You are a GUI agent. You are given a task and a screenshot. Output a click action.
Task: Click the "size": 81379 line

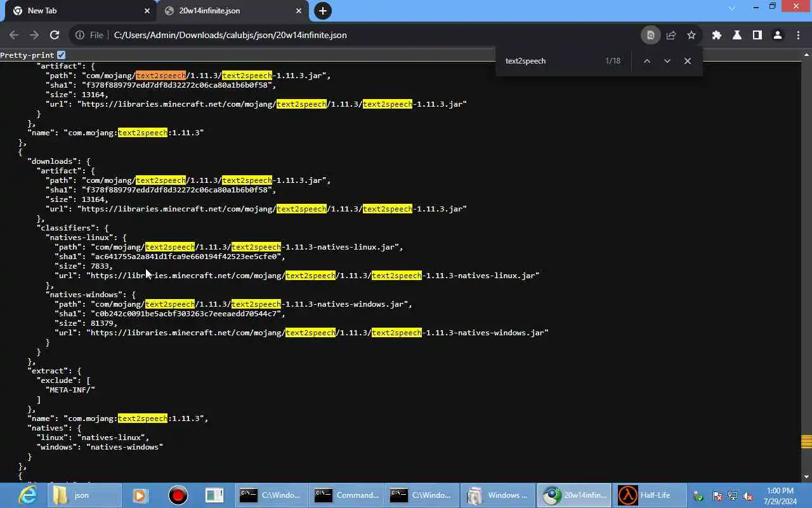click(x=86, y=323)
